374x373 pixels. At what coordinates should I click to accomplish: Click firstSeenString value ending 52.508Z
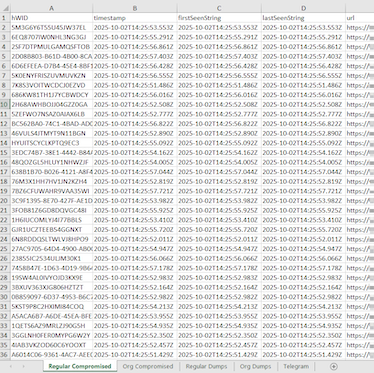pyautogui.click(x=219, y=104)
